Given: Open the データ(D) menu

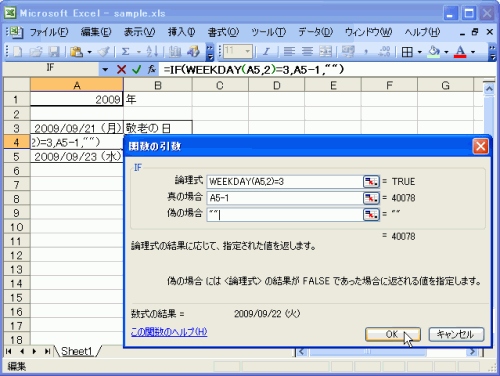Looking at the screenshot, I should pyautogui.click(x=316, y=32).
